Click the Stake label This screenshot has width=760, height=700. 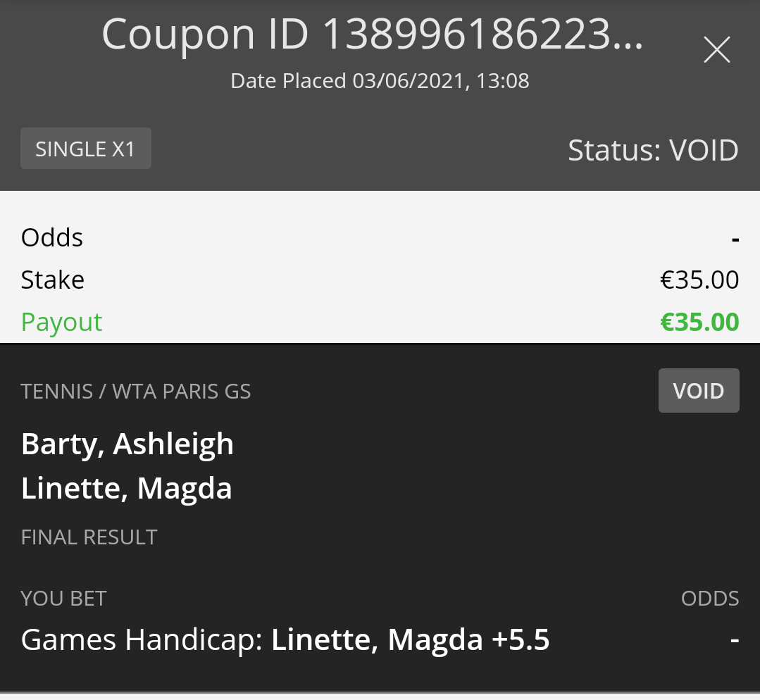[x=53, y=280]
